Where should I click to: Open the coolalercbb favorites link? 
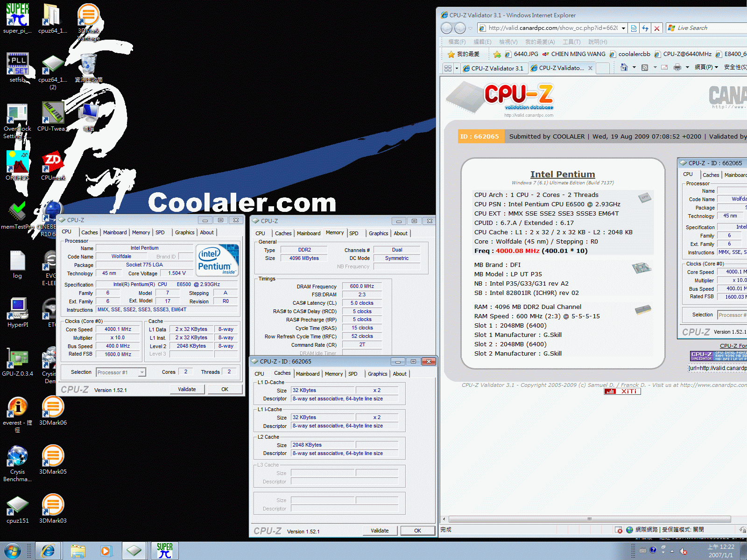pyautogui.click(x=630, y=54)
